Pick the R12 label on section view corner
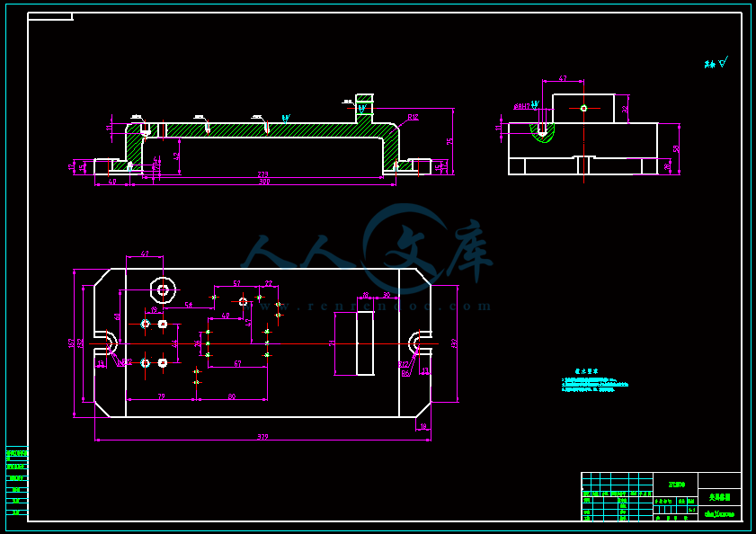This screenshot has height=534, width=756. pos(413,117)
